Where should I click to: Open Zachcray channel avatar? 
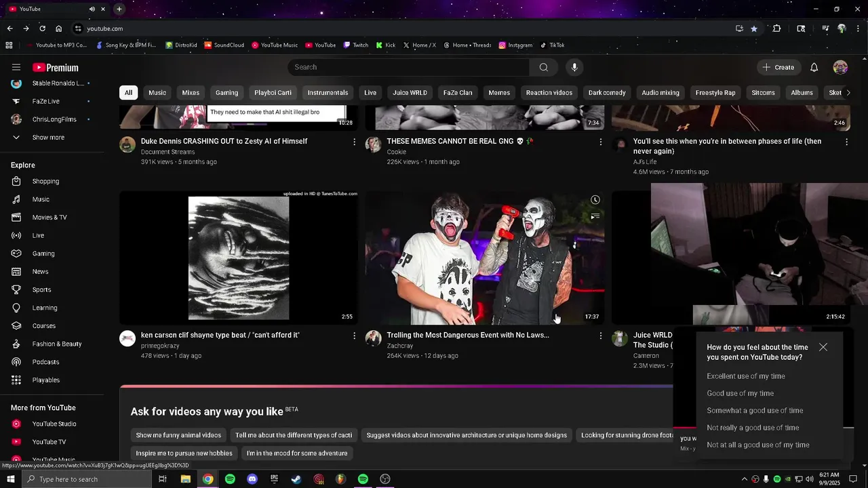[x=374, y=338]
